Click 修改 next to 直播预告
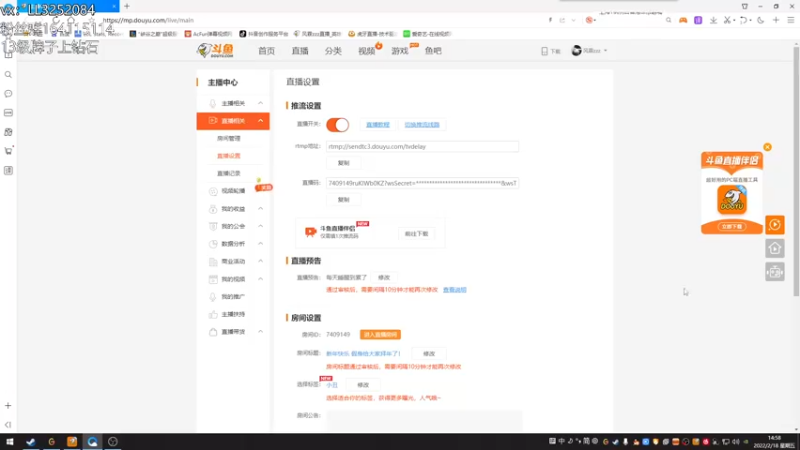The height and width of the screenshot is (450, 800). click(x=384, y=278)
